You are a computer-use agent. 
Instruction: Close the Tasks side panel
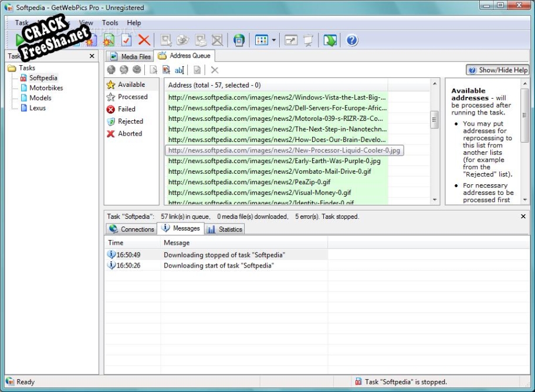[92, 56]
